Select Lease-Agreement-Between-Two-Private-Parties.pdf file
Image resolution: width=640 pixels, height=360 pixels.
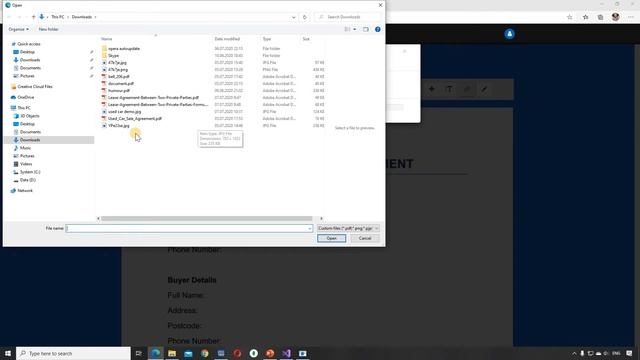click(x=153, y=98)
